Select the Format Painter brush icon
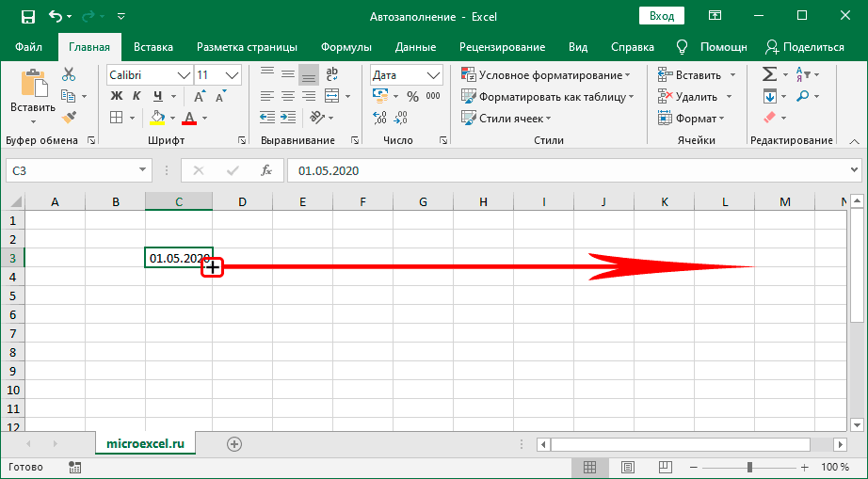 coord(69,117)
